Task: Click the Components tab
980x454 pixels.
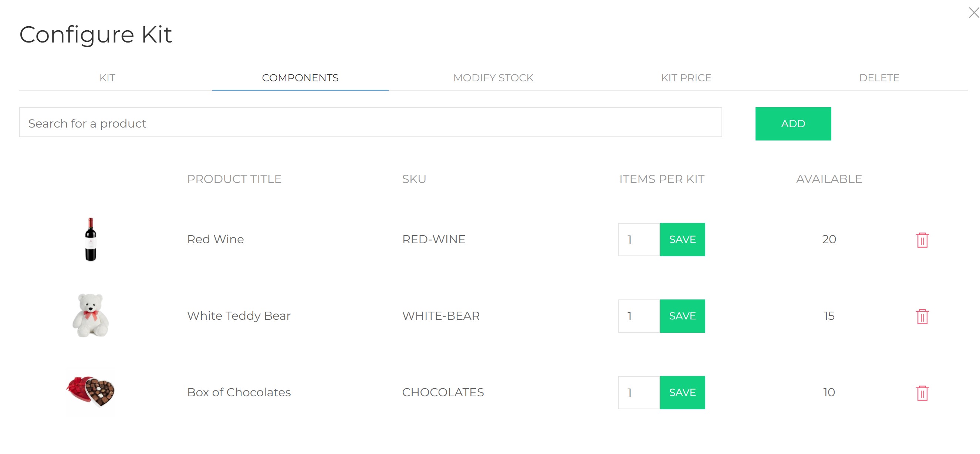Action: click(300, 78)
